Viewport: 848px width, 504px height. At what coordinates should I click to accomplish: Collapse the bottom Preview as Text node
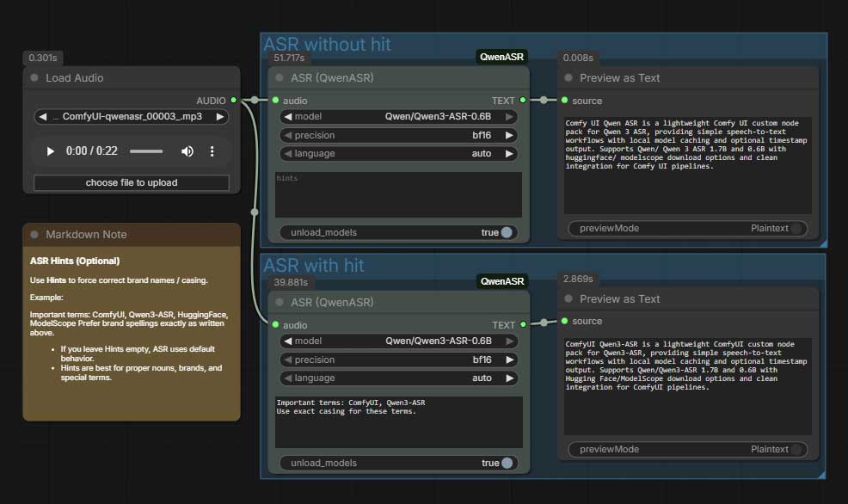point(568,298)
